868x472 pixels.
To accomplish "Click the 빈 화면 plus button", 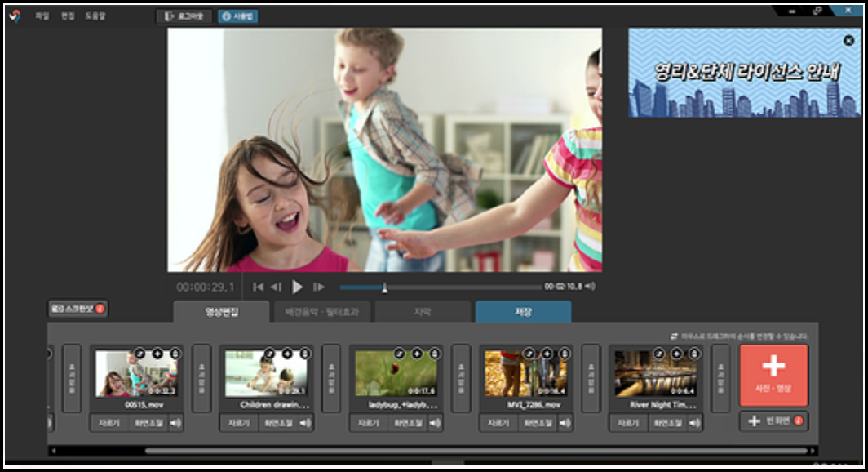I will (774, 421).
